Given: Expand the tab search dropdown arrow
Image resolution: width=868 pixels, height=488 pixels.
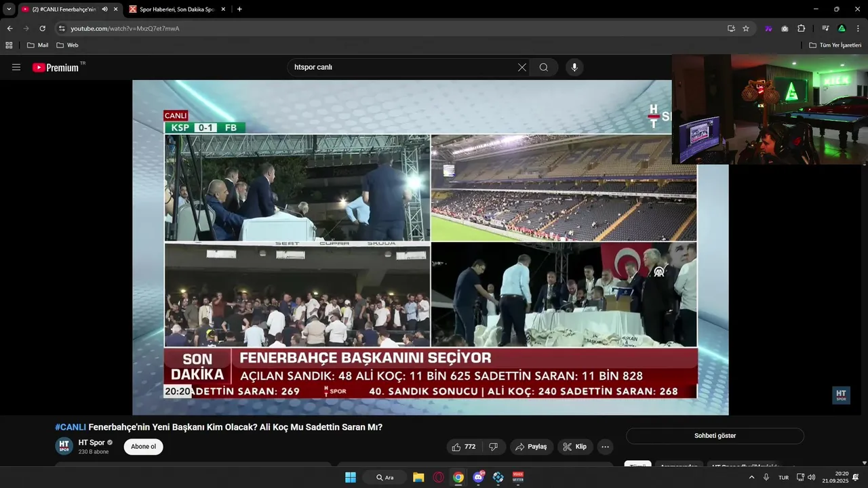Looking at the screenshot, I should (x=9, y=9).
